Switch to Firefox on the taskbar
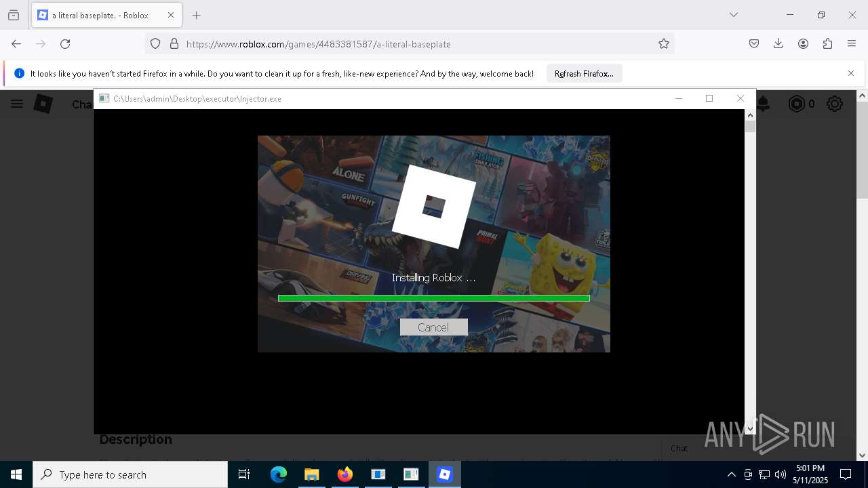Viewport: 868px width, 488px height. tap(344, 474)
